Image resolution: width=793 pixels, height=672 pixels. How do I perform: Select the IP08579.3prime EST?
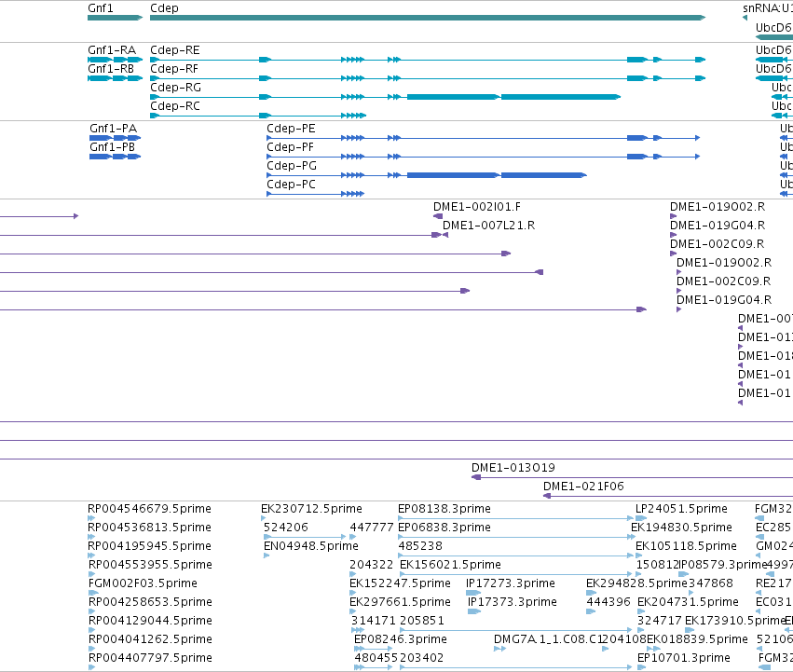tap(723, 565)
